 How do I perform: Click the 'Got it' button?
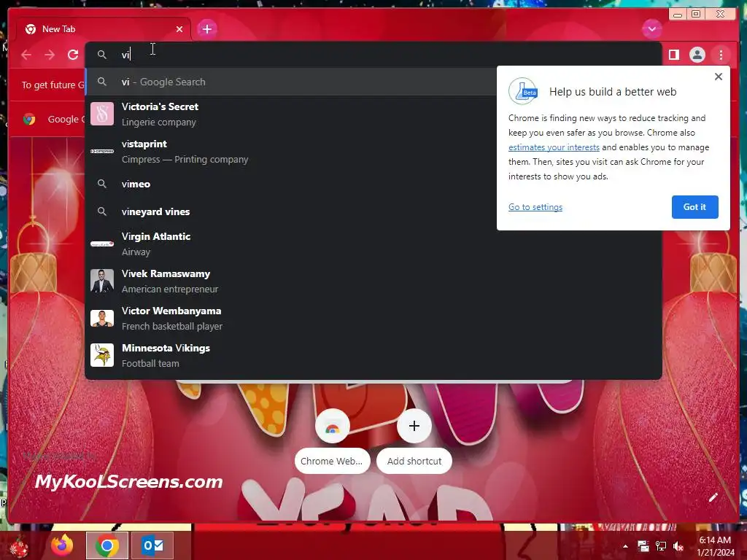click(x=694, y=207)
